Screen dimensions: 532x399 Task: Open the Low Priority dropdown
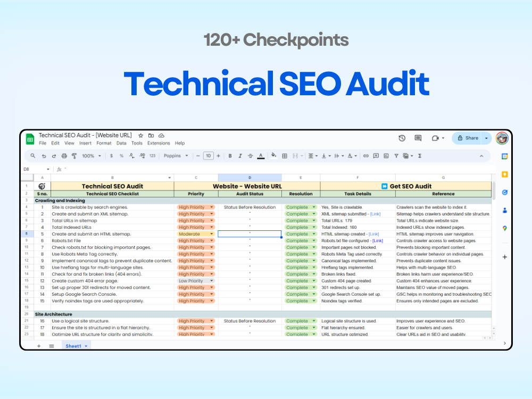pyautogui.click(x=212, y=281)
